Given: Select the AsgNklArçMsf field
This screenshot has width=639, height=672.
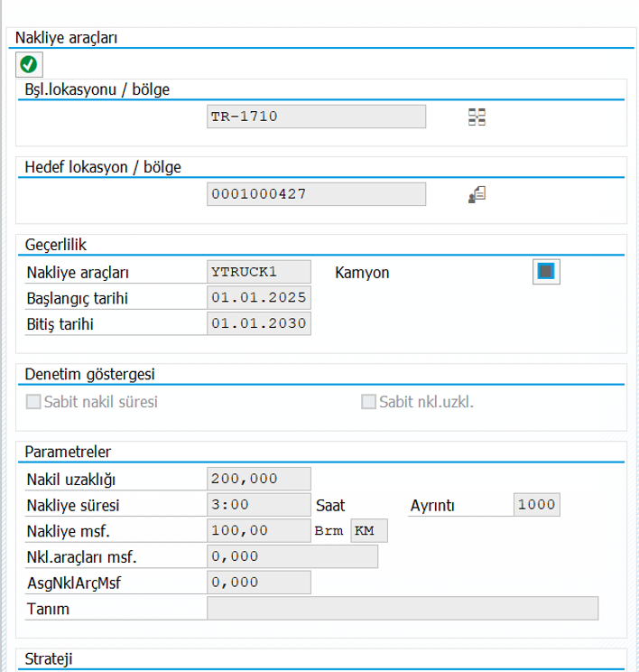Looking at the screenshot, I should [x=259, y=583].
